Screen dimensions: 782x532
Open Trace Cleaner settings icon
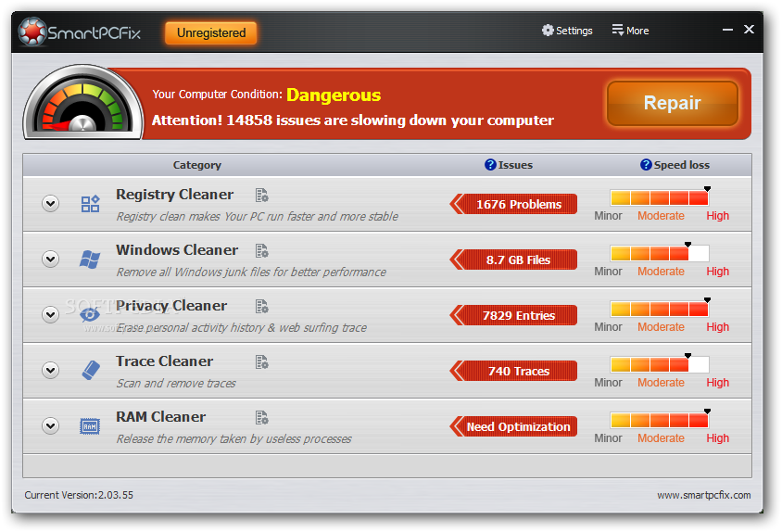(262, 361)
